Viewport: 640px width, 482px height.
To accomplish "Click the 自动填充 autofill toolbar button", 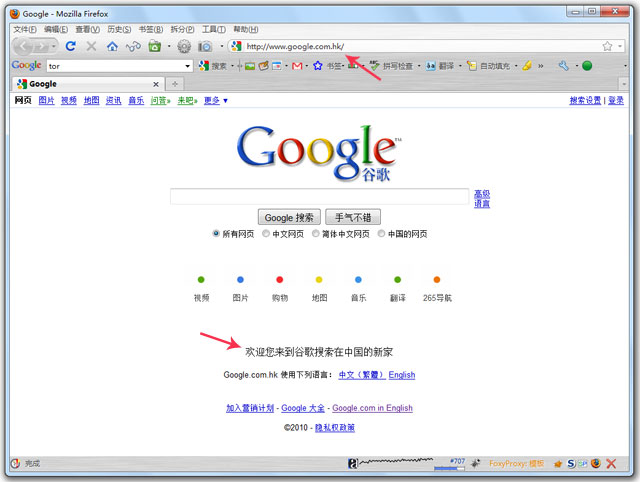I will coord(489,66).
